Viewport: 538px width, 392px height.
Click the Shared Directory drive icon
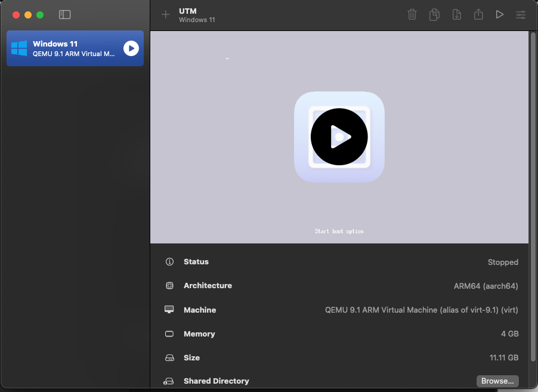[168, 381]
